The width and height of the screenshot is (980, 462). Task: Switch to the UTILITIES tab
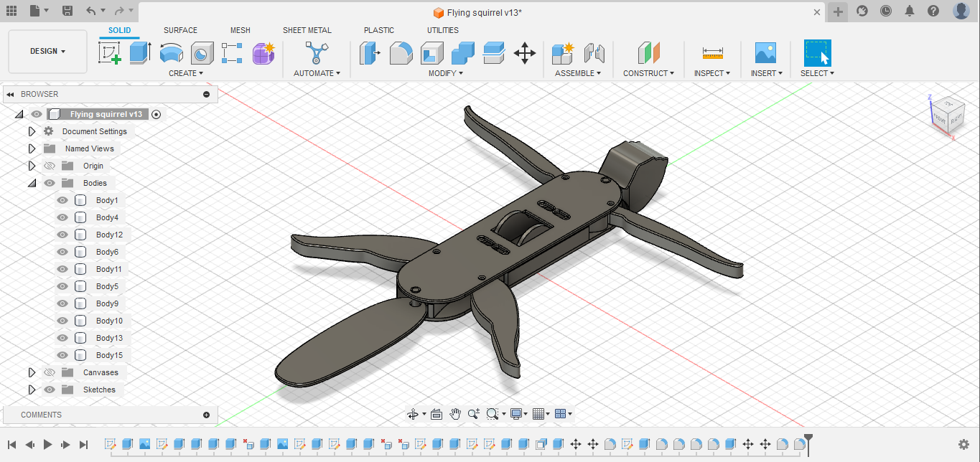443,30
